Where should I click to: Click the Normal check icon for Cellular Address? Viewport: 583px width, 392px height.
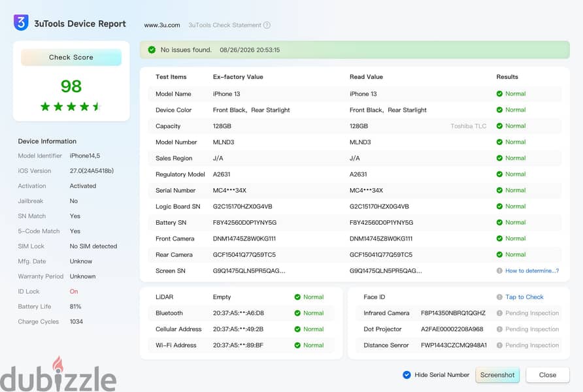coord(297,329)
